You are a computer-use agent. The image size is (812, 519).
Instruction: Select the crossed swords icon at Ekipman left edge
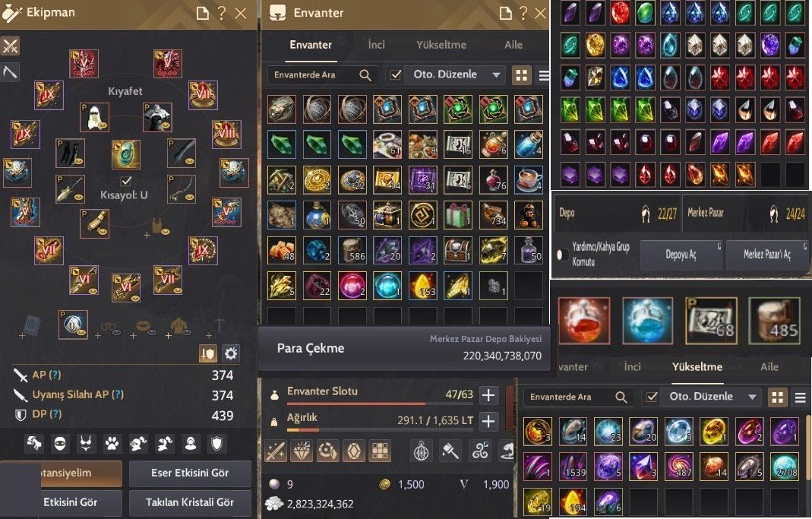coord(10,46)
